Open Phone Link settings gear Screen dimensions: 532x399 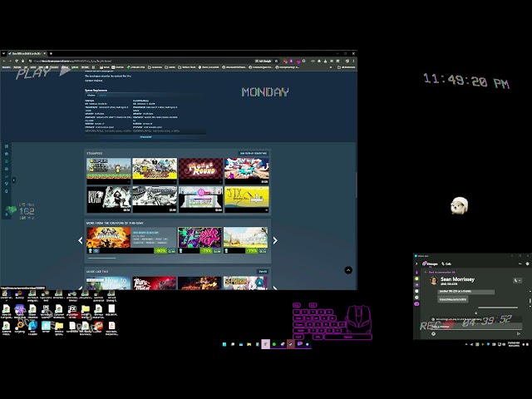(x=527, y=264)
